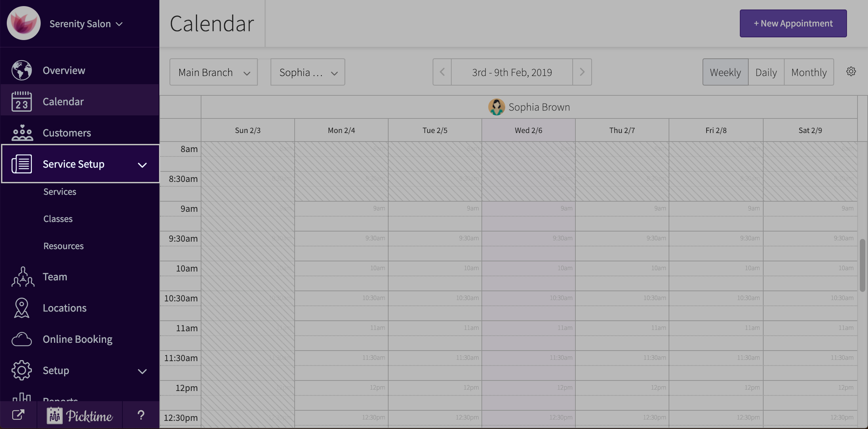868x429 pixels.
Task: Click the Locations map pin icon
Action: [x=22, y=308]
